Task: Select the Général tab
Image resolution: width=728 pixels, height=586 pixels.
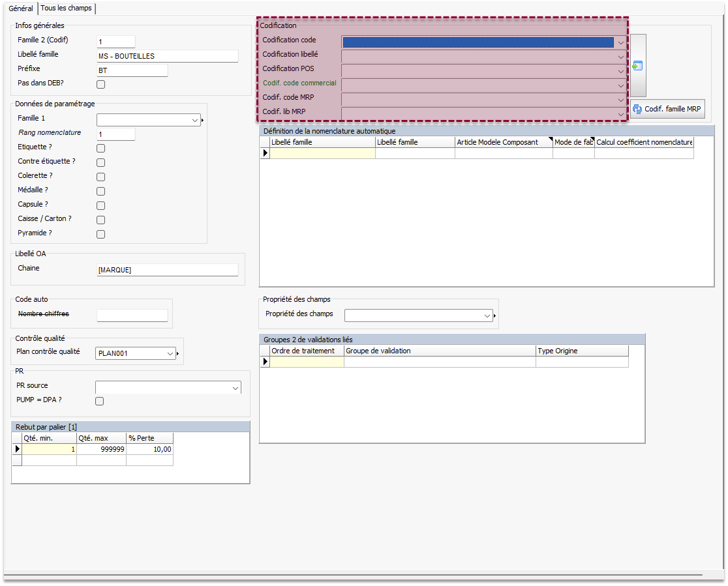Action: [20, 8]
